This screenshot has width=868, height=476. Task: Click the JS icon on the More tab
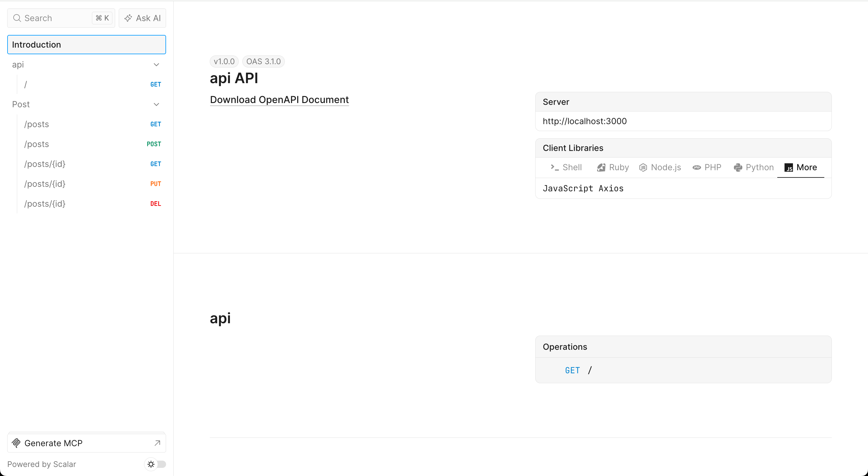tap(788, 168)
